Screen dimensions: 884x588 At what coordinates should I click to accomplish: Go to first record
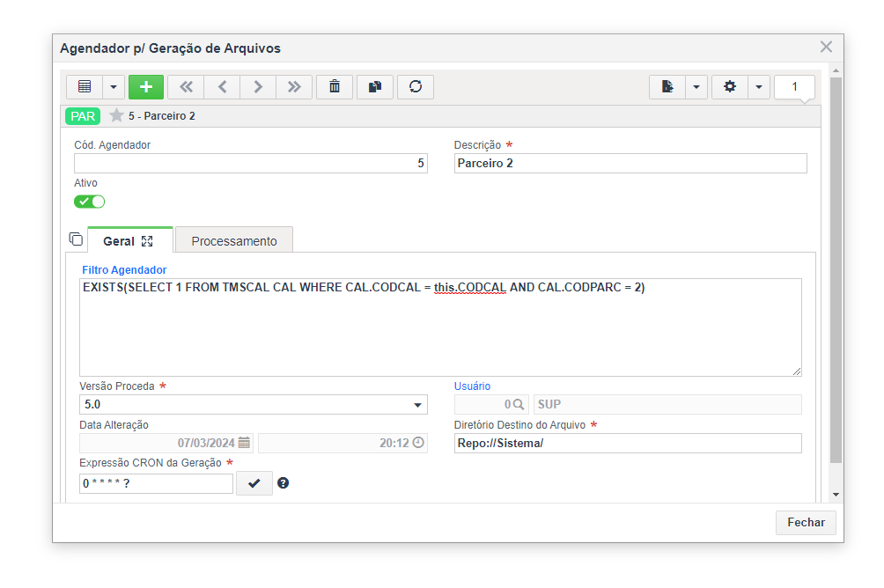[x=186, y=87]
